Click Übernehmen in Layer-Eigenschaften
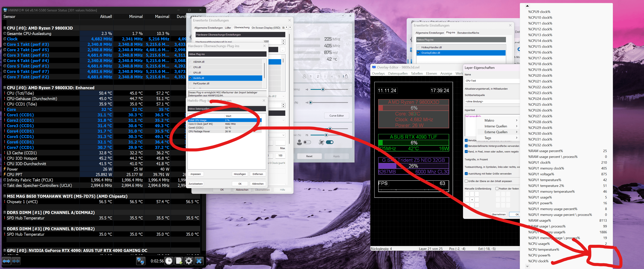 point(498,215)
